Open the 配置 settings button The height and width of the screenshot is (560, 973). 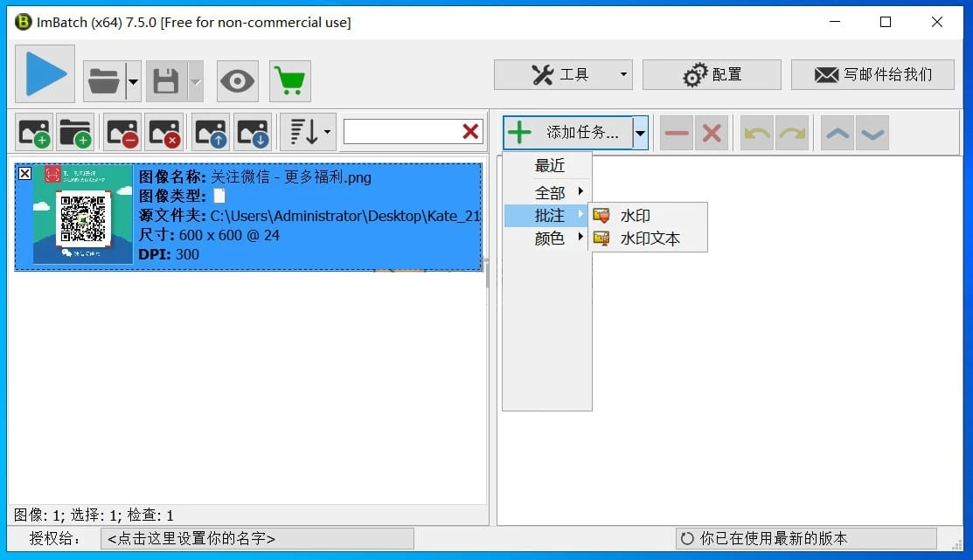[x=712, y=74]
